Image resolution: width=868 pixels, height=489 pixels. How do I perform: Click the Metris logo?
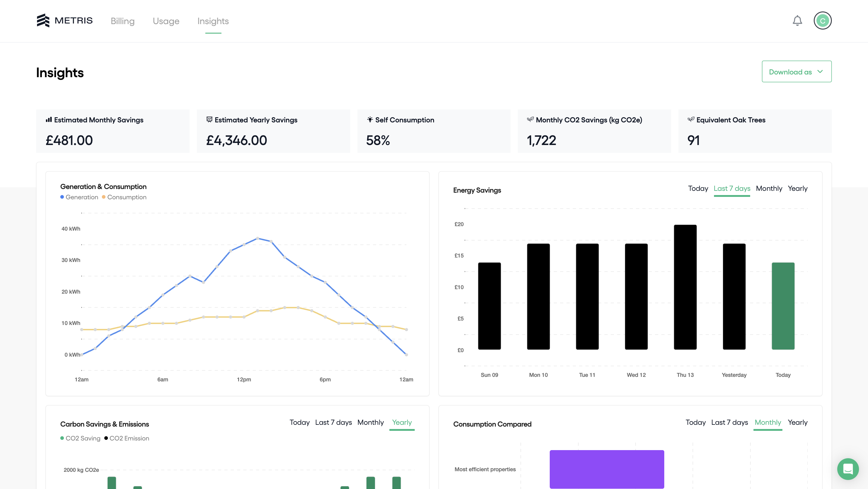pyautogui.click(x=64, y=21)
